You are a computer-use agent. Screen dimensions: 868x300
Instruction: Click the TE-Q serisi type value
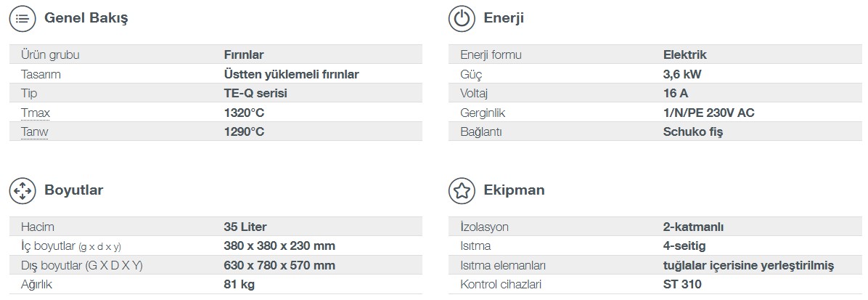pyautogui.click(x=255, y=93)
